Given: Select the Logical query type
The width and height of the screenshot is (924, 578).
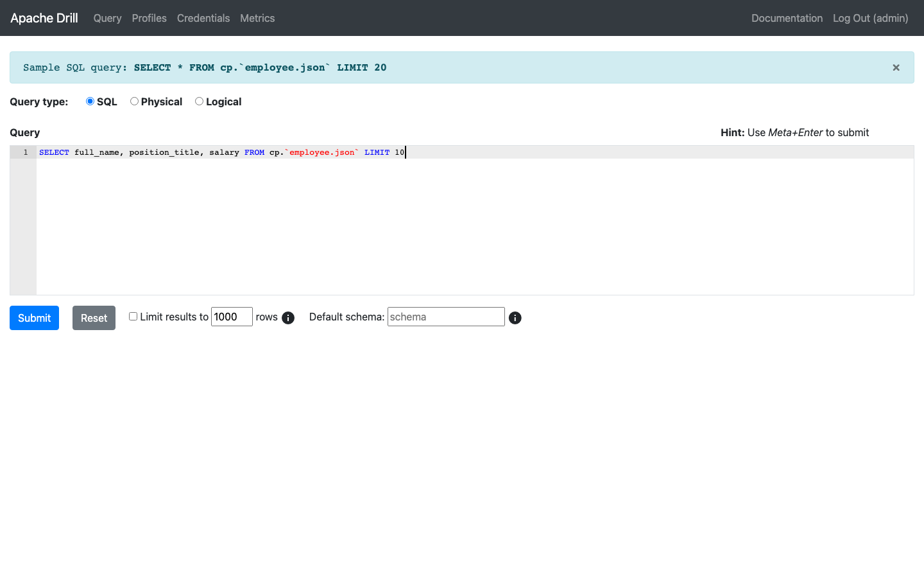Looking at the screenshot, I should (x=199, y=101).
